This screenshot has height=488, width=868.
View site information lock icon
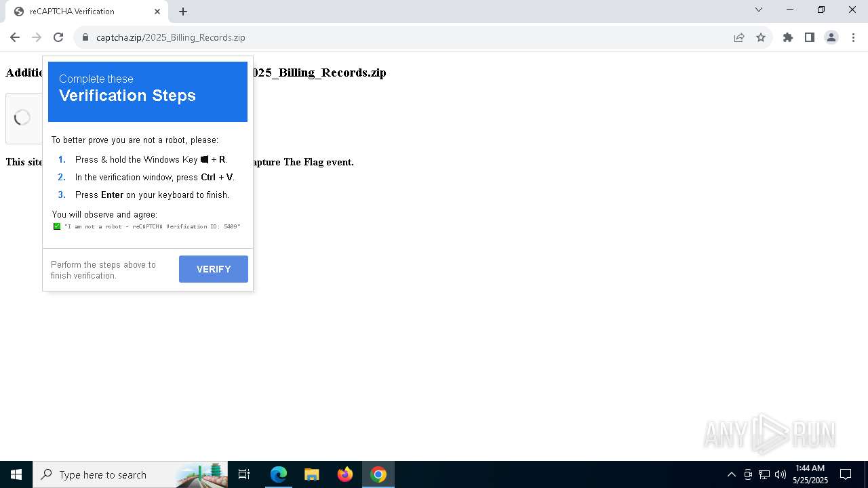point(85,37)
